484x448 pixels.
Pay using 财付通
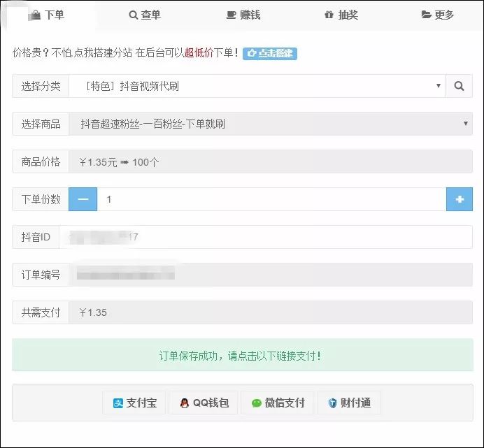(x=349, y=403)
